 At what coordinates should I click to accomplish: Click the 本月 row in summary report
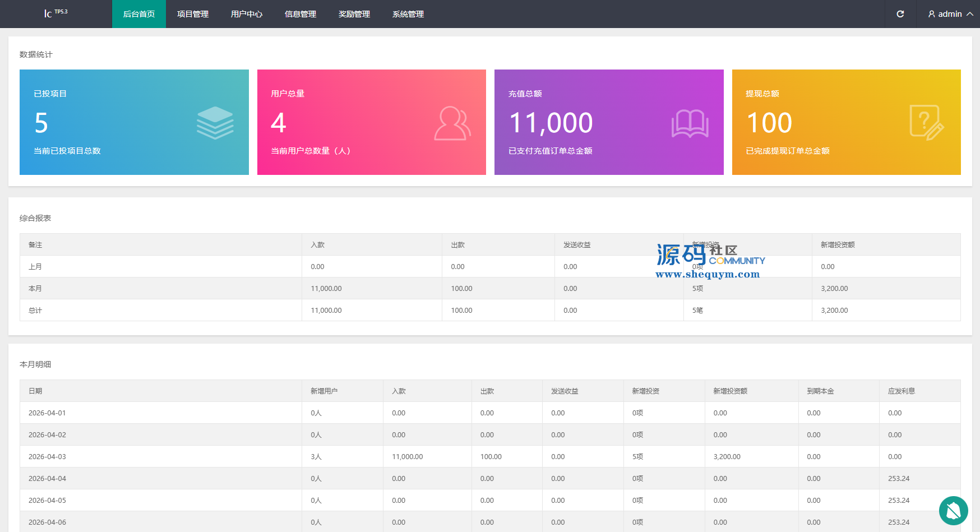coord(35,289)
